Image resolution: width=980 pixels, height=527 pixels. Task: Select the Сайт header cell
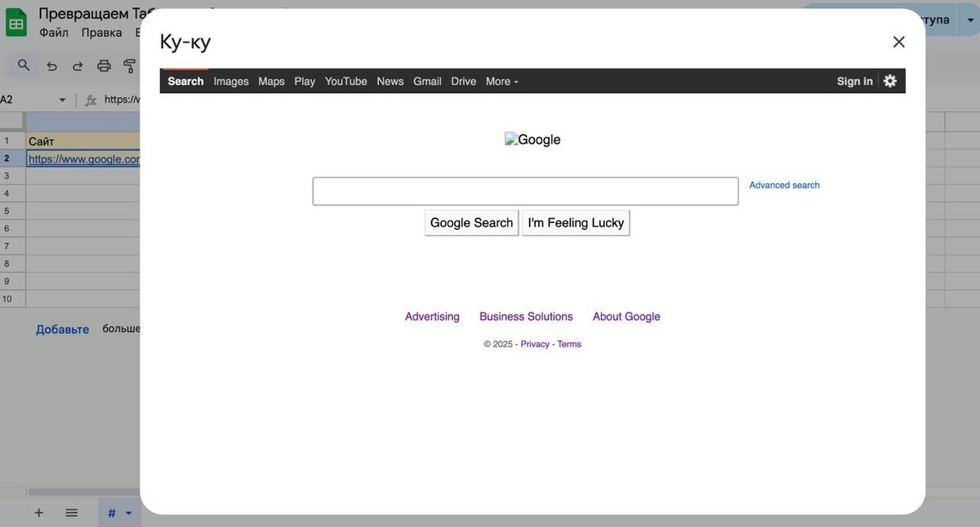click(x=82, y=141)
